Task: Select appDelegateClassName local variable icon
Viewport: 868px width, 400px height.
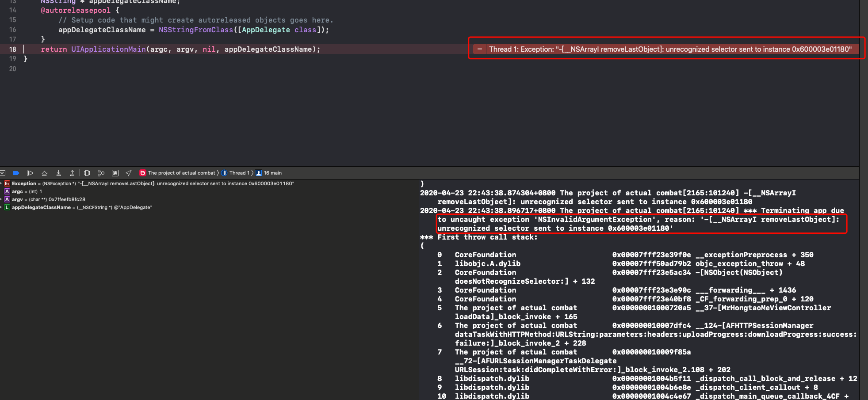Action: tap(7, 207)
